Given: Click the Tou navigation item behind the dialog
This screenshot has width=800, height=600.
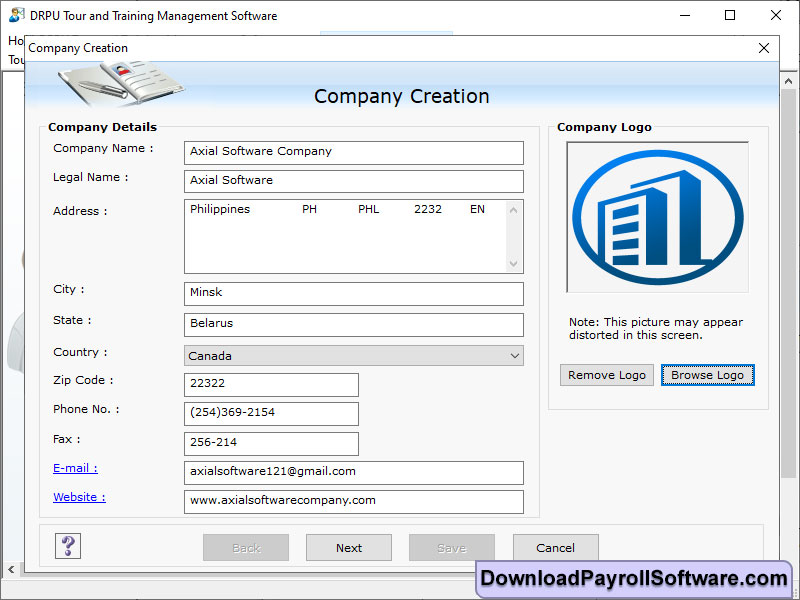Looking at the screenshot, I should click(16, 59).
